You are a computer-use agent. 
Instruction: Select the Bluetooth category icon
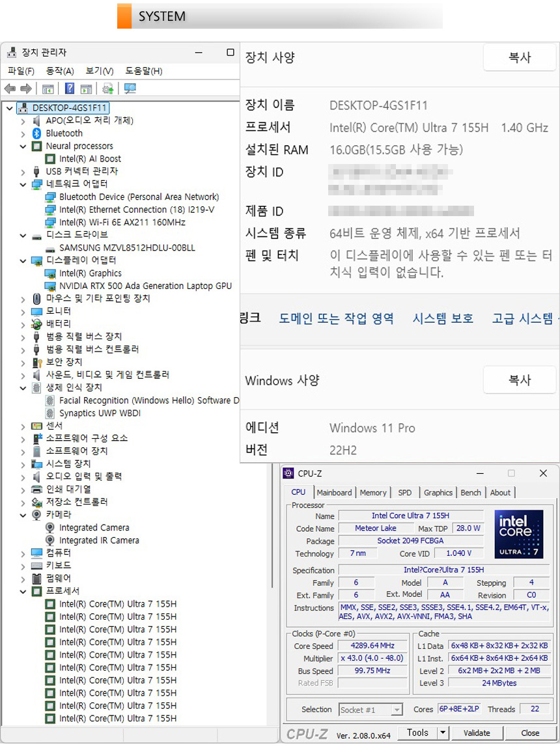coord(36,133)
